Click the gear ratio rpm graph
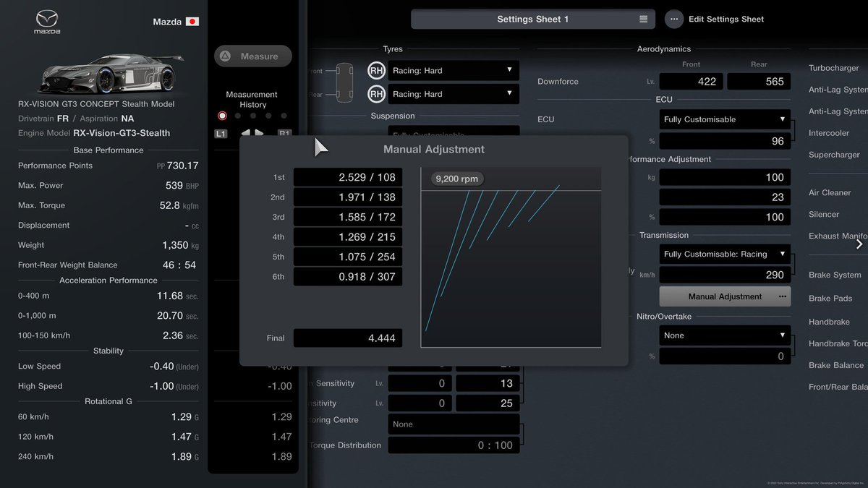This screenshot has width=868, height=488. pyautogui.click(x=511, y=257)
